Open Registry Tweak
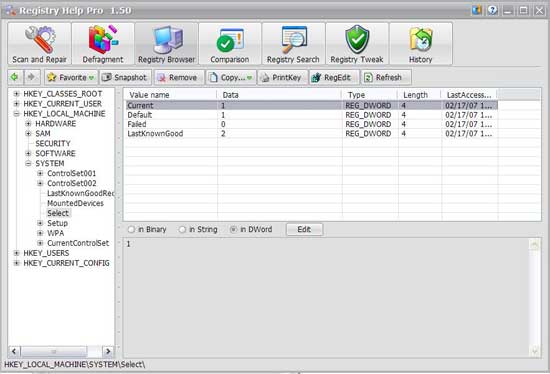This screenshot has width=550, height=374. coord(357,44)
